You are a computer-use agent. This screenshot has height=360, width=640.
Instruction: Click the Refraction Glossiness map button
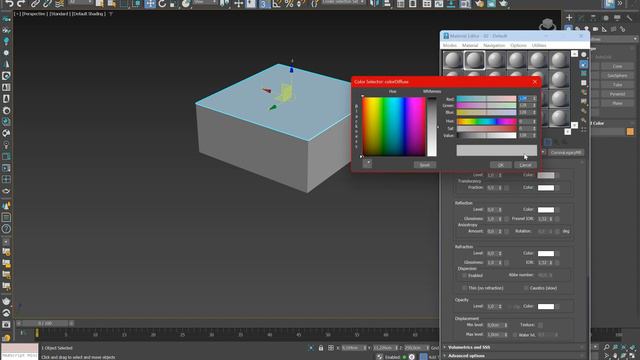click(x=506, y=262)
